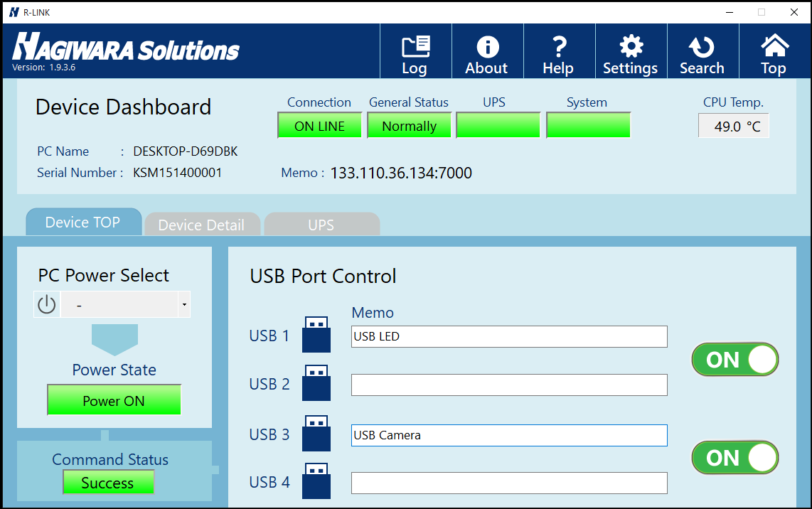The image size is (812, 509).
Task: Open the Help page
Action: click(x=560, y=51)
